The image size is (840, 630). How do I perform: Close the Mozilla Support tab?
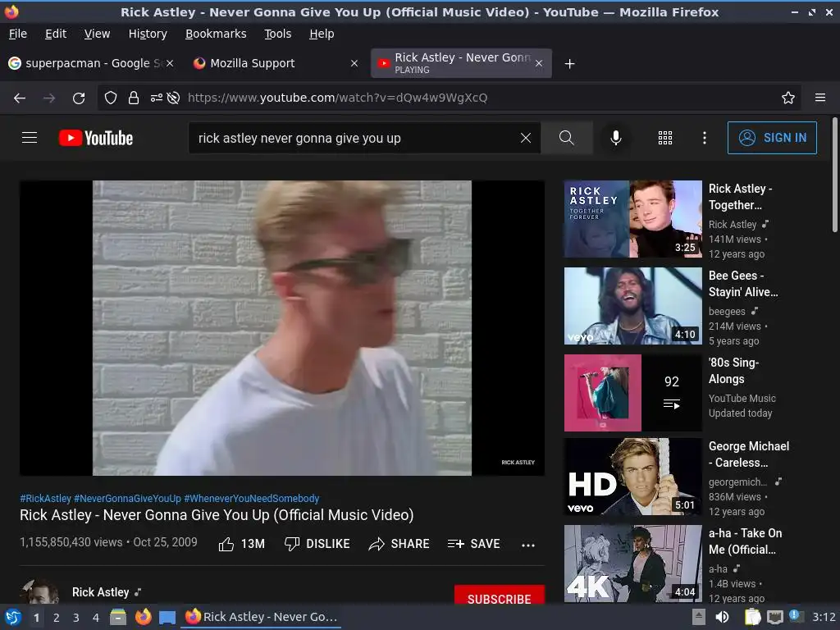point(354,63)
